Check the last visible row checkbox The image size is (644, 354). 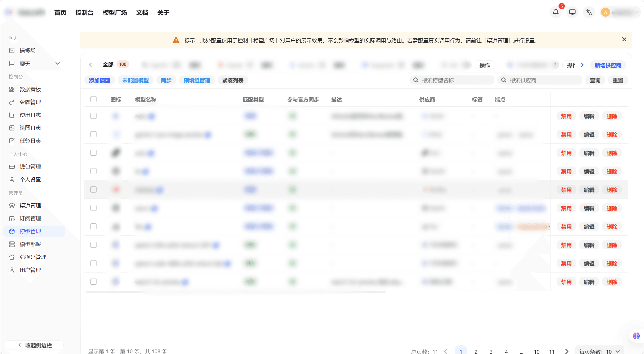(x=93, y=281)
